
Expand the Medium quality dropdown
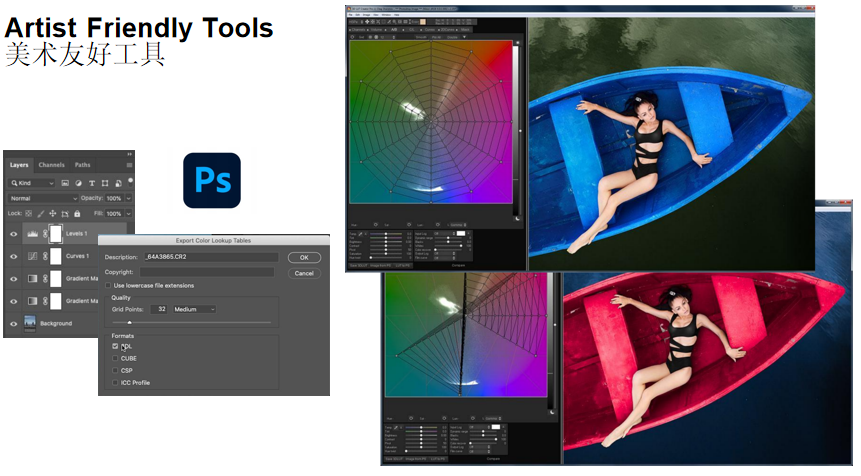coord(195,310)
